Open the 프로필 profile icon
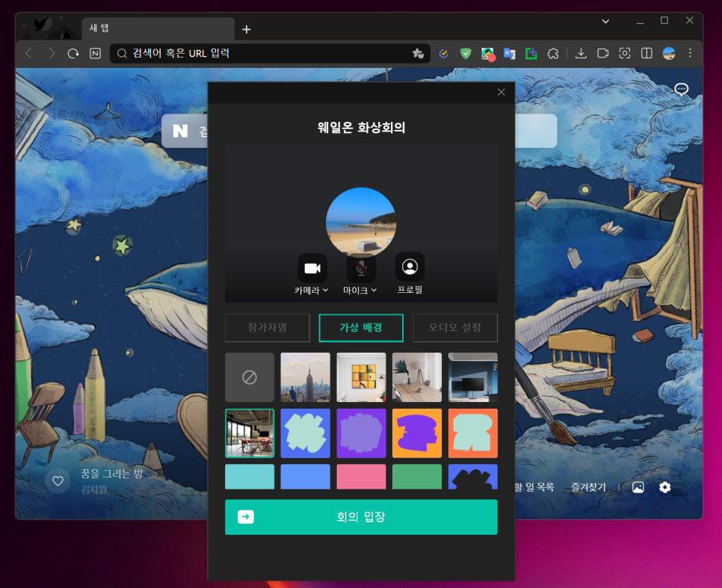The height and width of the screenshot is (588, 722). pos(410,267)
